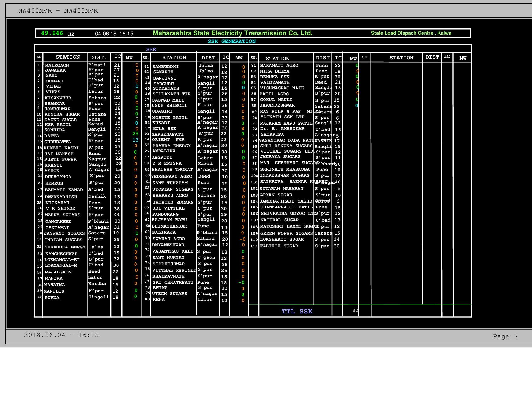Click the MOHITE PATIL station name

(170, 118)
